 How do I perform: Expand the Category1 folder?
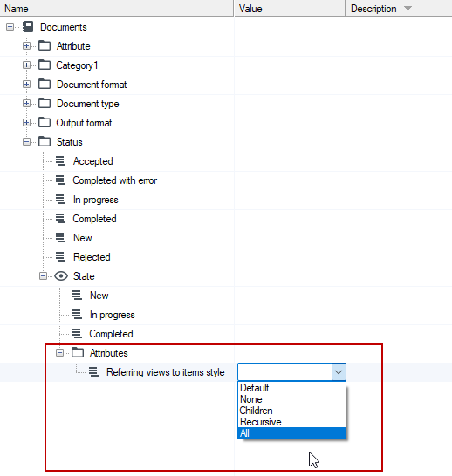click(26, 65)
